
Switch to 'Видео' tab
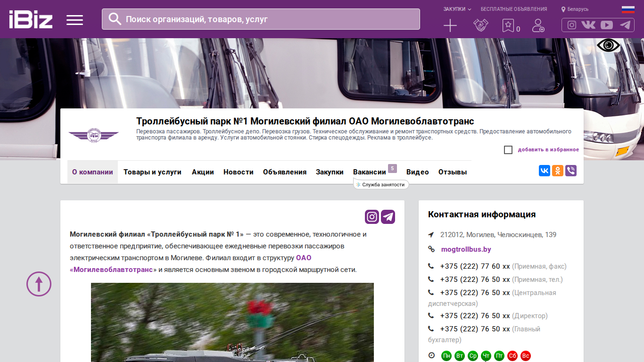tap(418, 172)
